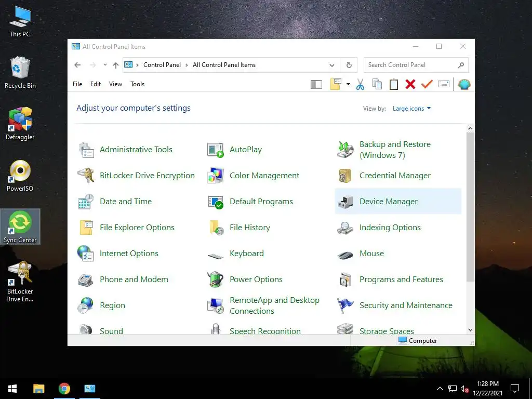Open the File Explorer Options icon

tap(86, 228)
